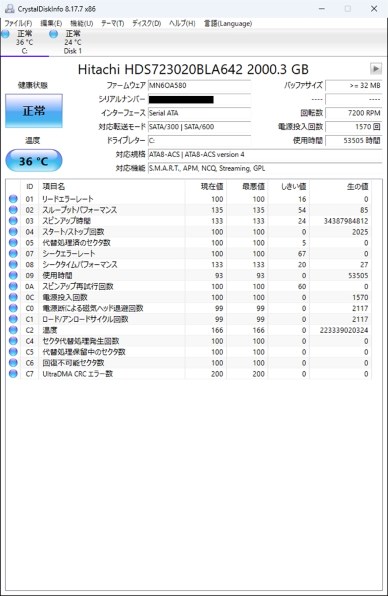Select the スループットパフォーマンス row name
This screenshot has width=388, height=596.
pos(79,210)
